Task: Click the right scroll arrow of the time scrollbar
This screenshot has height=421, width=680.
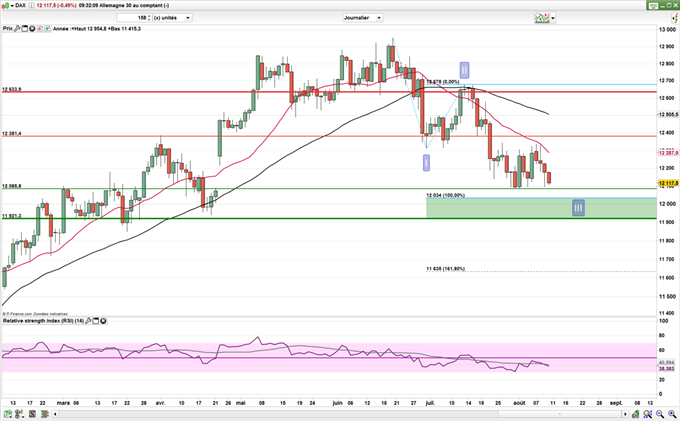Action: pos(625,414)
